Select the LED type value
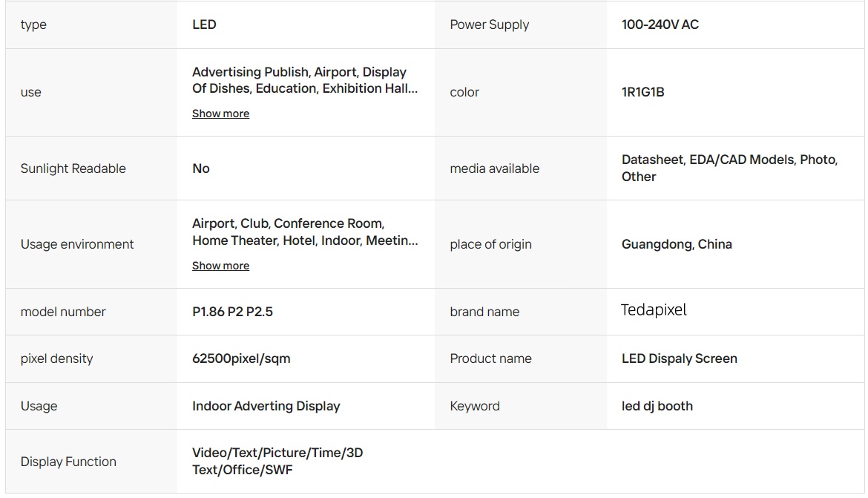Viewport: 868px width, 498px height. pyautogui.click(x=204, y=24)
